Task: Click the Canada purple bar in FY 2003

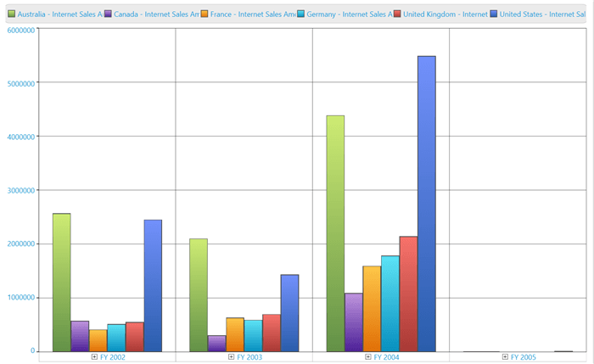Action: [x=216, y=344]
